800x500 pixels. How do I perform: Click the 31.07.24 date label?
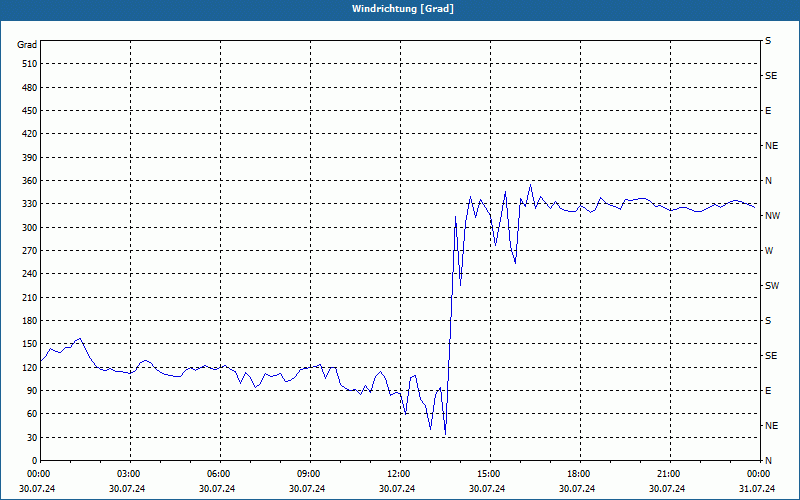(757, 488)
